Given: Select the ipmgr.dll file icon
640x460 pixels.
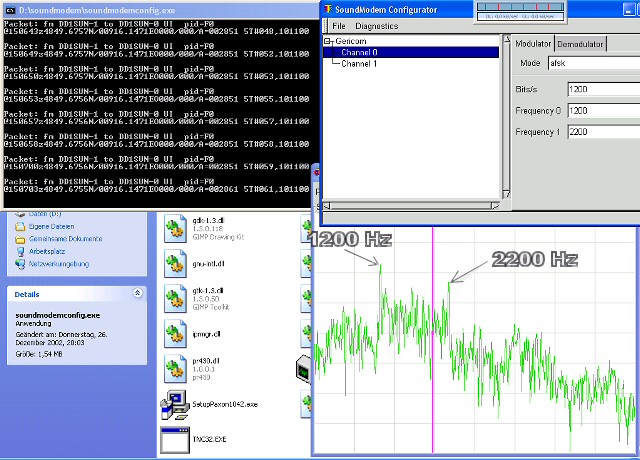Looking at the screenshot, I should [176, 332].
